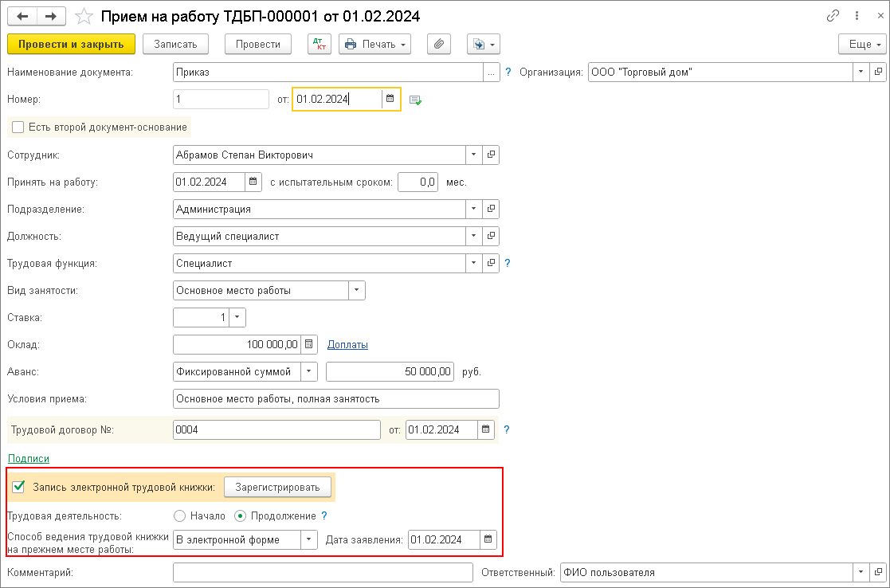Add document to favorites with star icon
This screenshot has height=588, width=890.
coord(84,17)
